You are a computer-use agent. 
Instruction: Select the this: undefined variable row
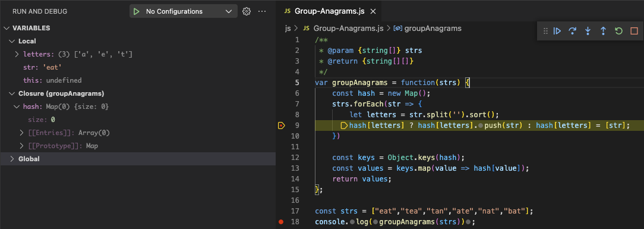click(x=138, y=80)
